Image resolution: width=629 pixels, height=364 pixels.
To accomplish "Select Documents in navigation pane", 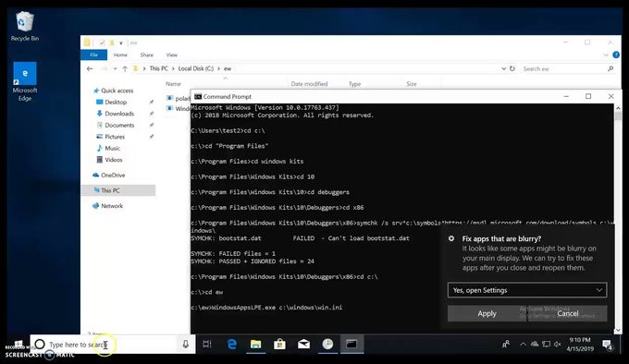I will coord(119,126).
